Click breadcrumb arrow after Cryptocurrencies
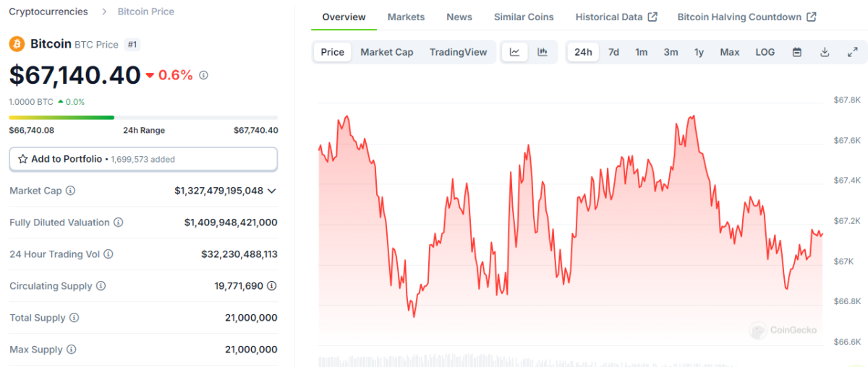Viewport: 868px width, 367px height. (103, 12)
